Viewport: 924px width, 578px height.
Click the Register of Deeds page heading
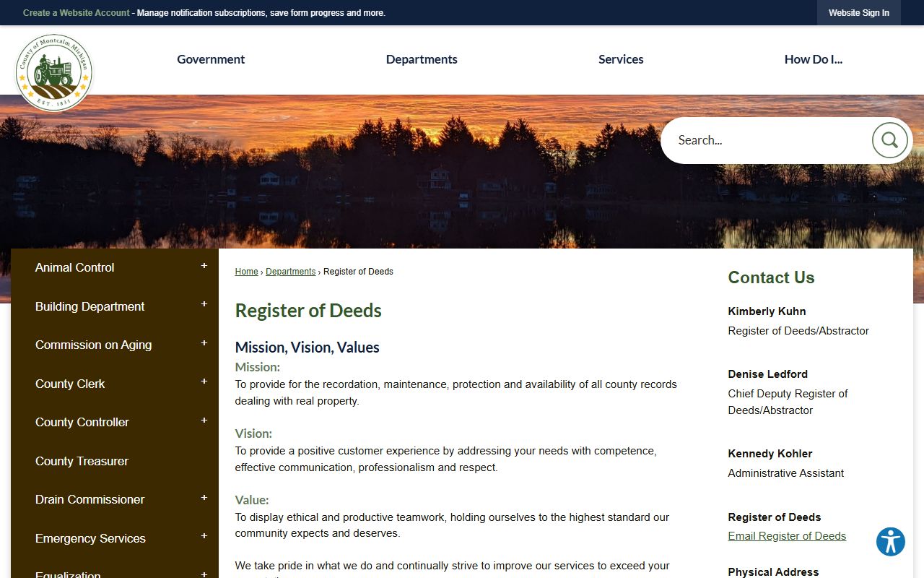tap(308, 311)
